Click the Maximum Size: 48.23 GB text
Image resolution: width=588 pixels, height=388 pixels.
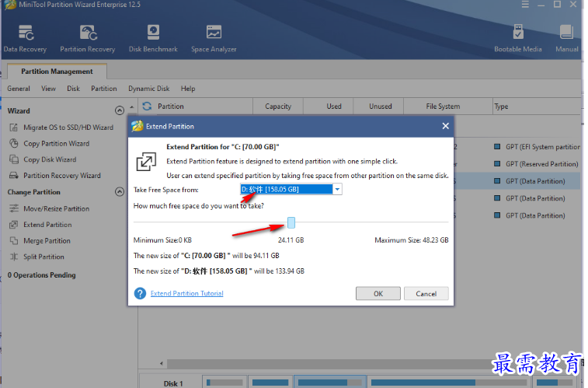(x=412, y=240)
